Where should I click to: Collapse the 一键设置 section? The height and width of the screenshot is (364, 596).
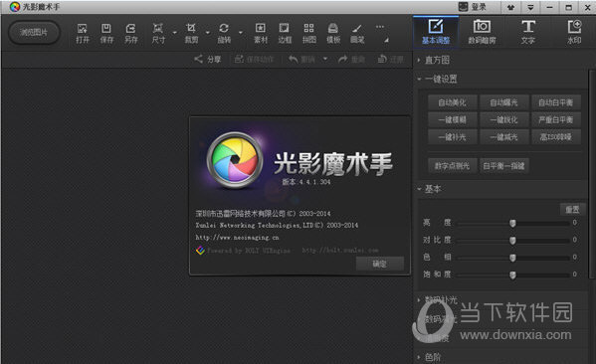click(x=419, y=79)
